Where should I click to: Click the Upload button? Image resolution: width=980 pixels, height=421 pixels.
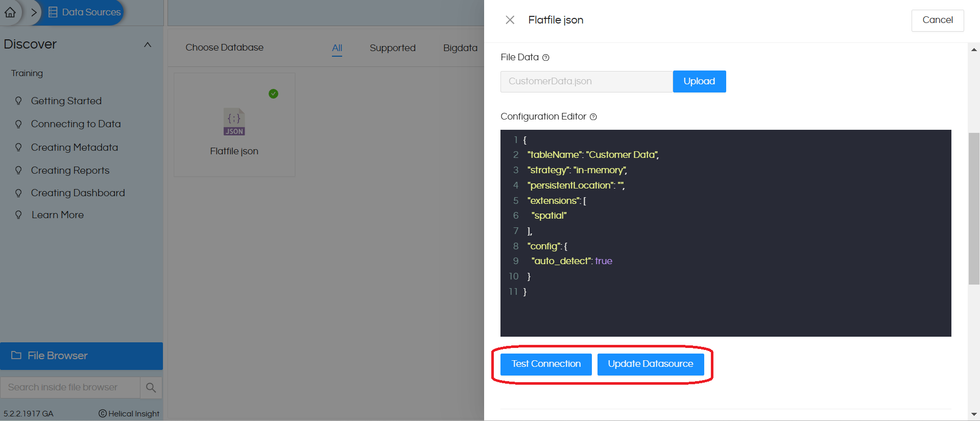699,81
